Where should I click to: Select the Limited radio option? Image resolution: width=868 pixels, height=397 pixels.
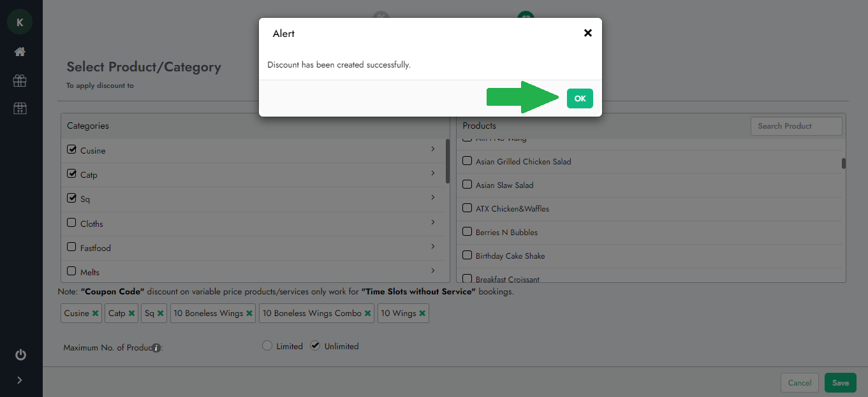point(267,346)
